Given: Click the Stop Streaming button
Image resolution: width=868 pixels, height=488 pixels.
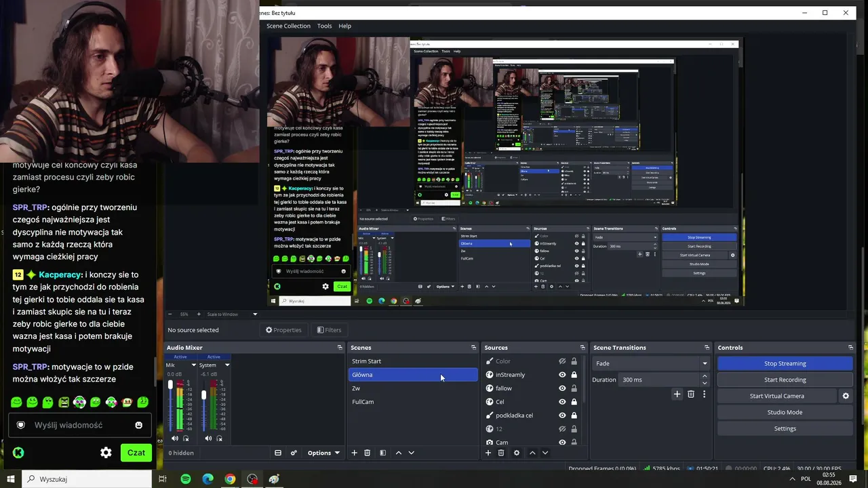Looking at the screenshot, I should coord(785,363).
